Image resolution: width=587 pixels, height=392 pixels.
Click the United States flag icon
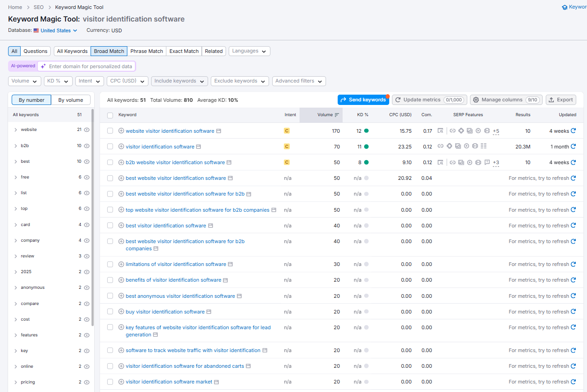(36, 30)
